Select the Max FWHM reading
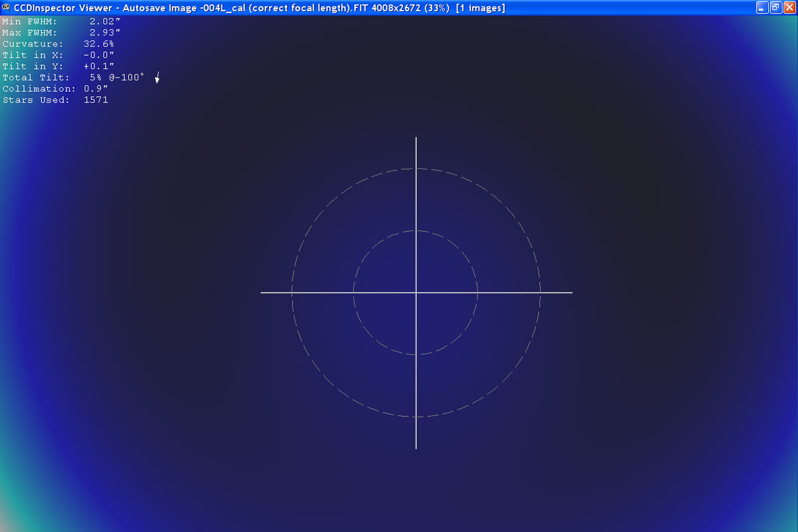The width and height of the screenshot is (798, 532). [x=104, y=33]
